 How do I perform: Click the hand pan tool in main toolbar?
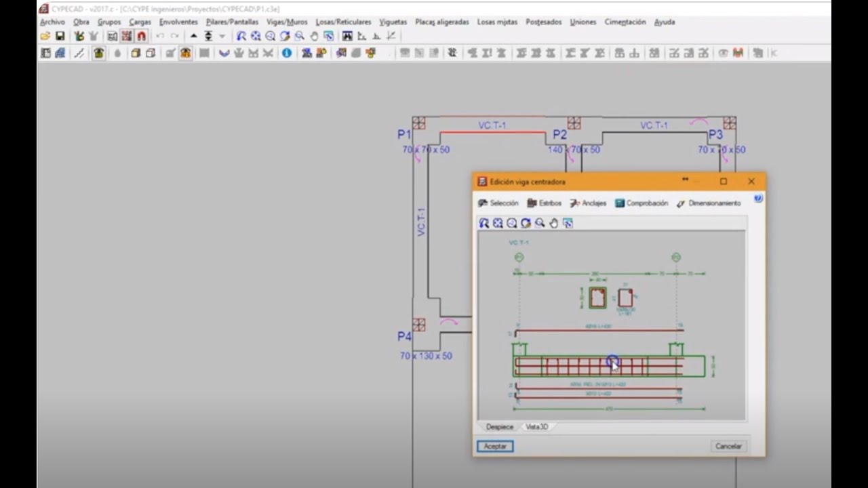tap(314, 36)
